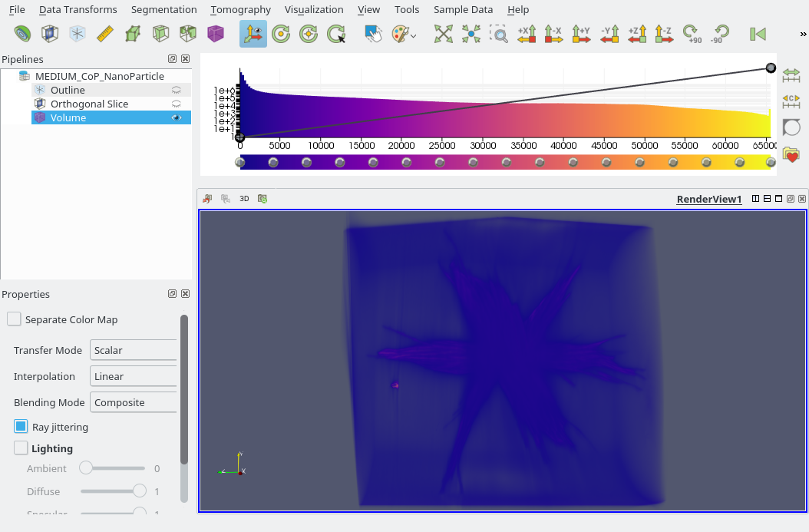809x532 pixels.
Task: Show the Outline module via eye icon
Action: click(177, 90)
